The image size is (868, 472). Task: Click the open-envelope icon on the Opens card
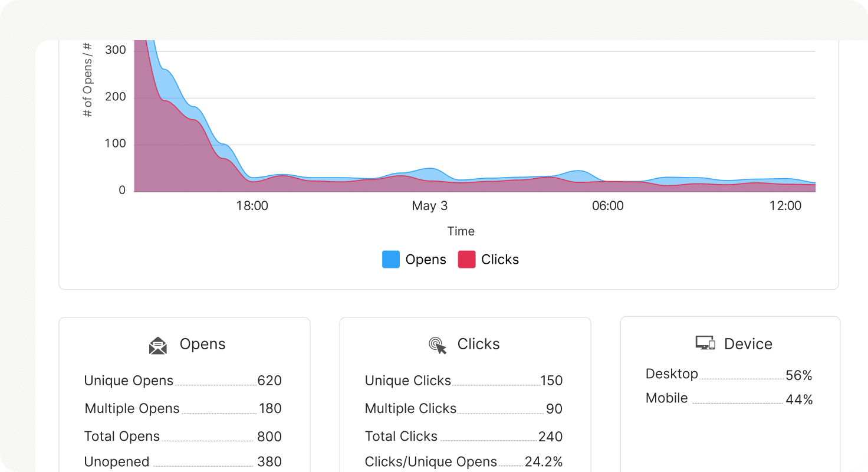(x=156, y=345)
